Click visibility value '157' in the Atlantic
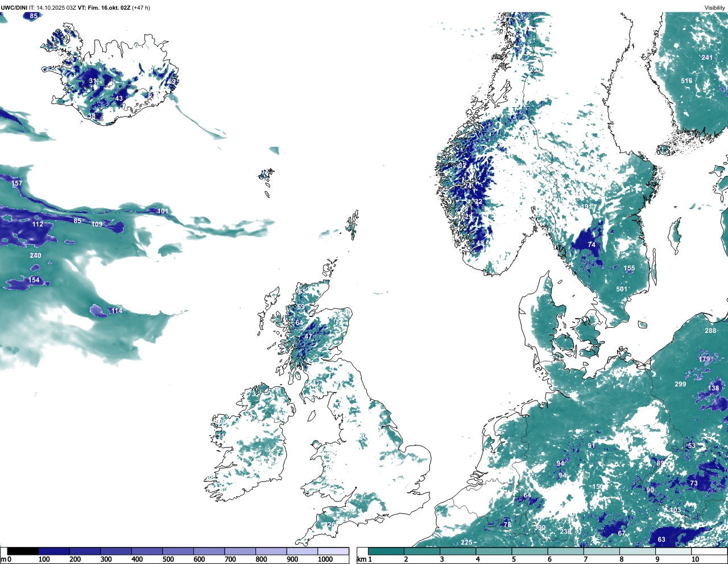728x564 pixels. 16,183
